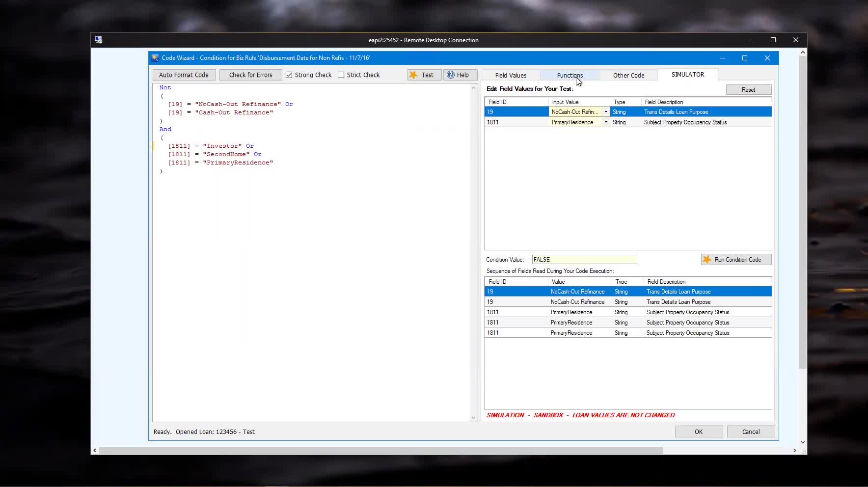Close the Remote Desktop Connection window

tap(796, 40)
